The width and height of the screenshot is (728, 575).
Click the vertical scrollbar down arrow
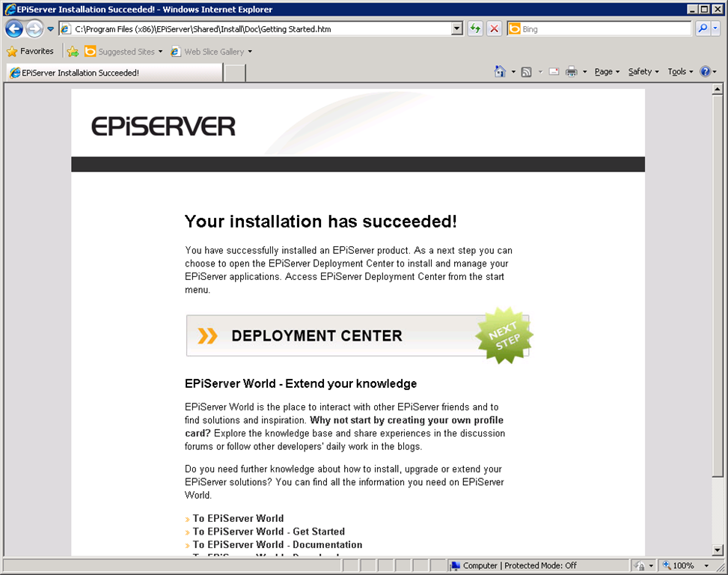tap(718, 550)
